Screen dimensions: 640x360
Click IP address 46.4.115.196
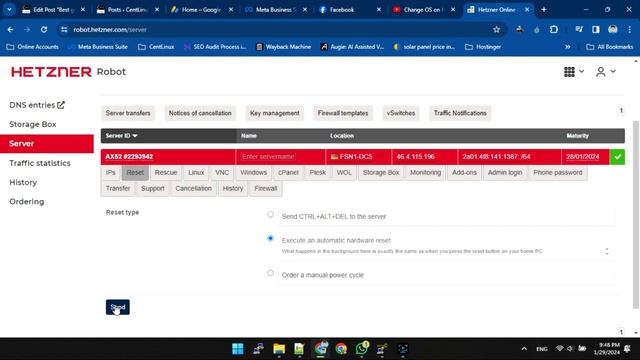pos(416,157)
